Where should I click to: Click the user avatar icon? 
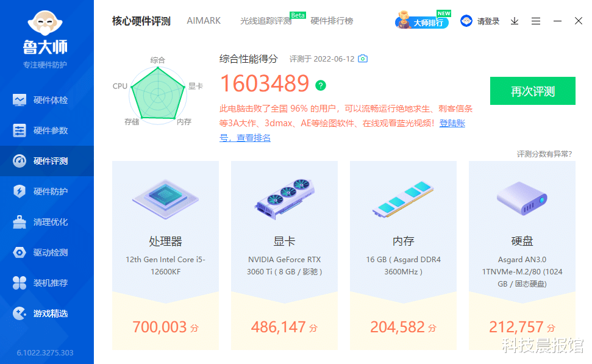pyautogui.click(x=466, y=21)
